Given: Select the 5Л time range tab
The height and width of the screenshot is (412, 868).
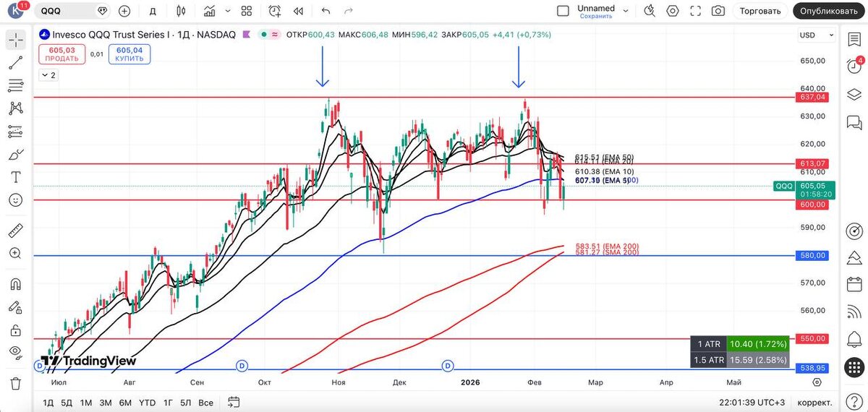Looking at the screenshot, I should [x=186, y=403].
